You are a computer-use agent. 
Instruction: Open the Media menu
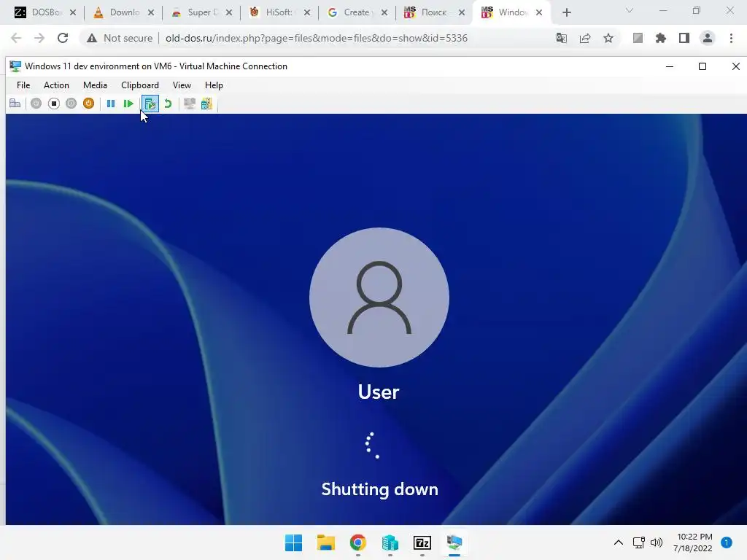tap(95, 85)
